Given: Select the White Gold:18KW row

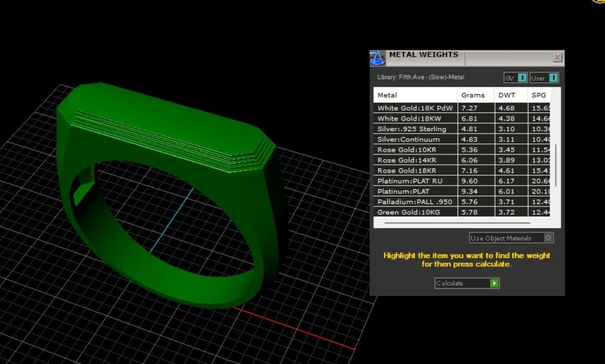Looking at the screenshot, I should click(x=461, y=118).
